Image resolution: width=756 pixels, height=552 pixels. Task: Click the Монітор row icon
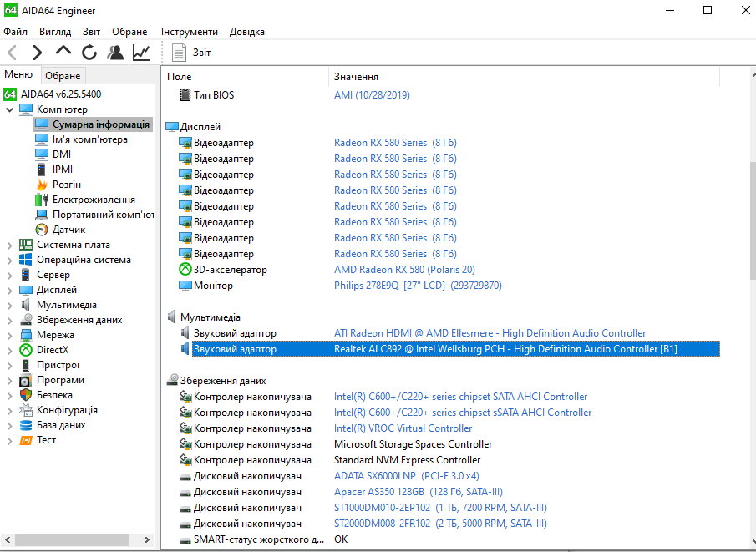point(185,286)
